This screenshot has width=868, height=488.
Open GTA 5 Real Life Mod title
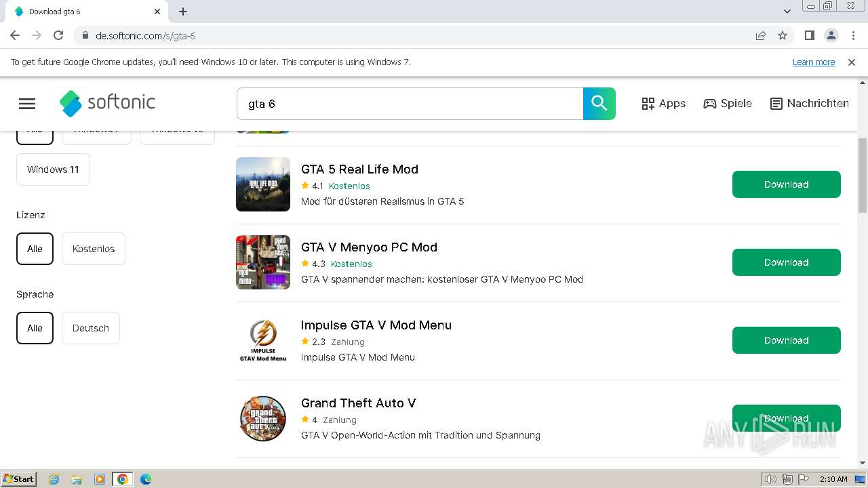(x=359, y=169)
